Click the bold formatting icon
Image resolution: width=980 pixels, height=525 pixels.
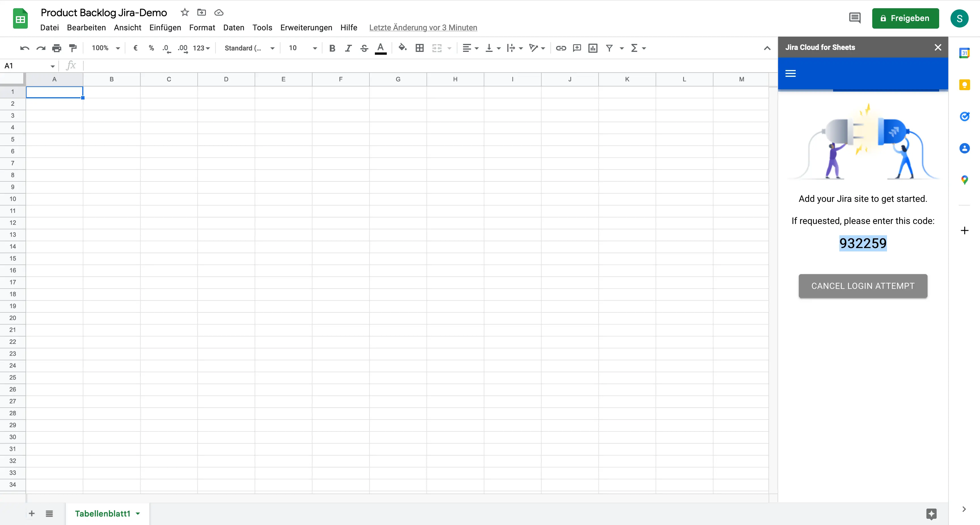332,48
